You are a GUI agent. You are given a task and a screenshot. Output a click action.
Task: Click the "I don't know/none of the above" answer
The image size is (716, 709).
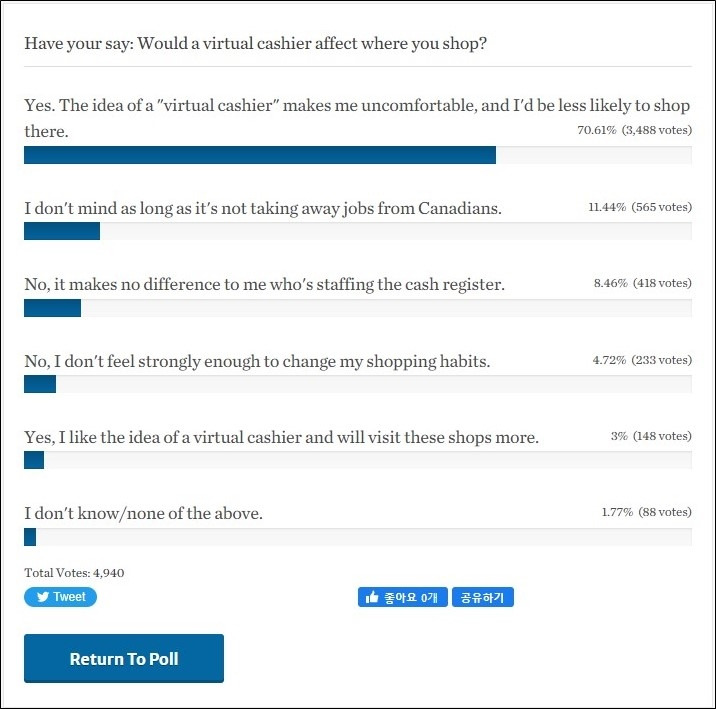click(143, 513)
